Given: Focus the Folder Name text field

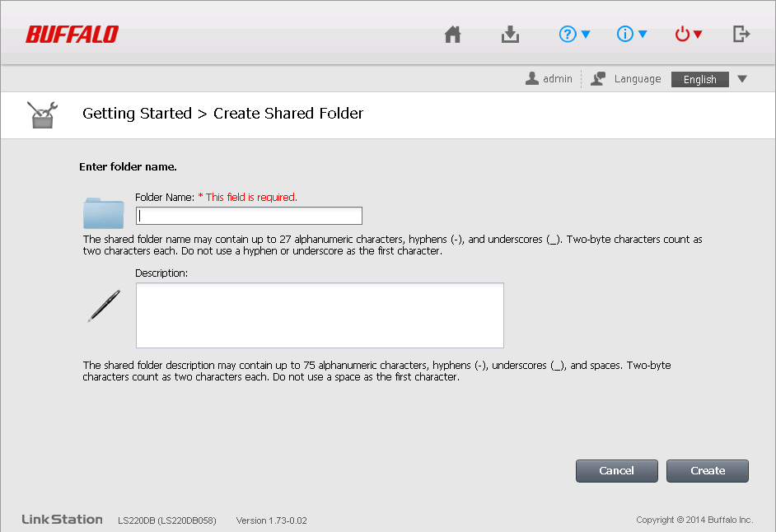Looking at the screenshot, I should coord(249,216).
